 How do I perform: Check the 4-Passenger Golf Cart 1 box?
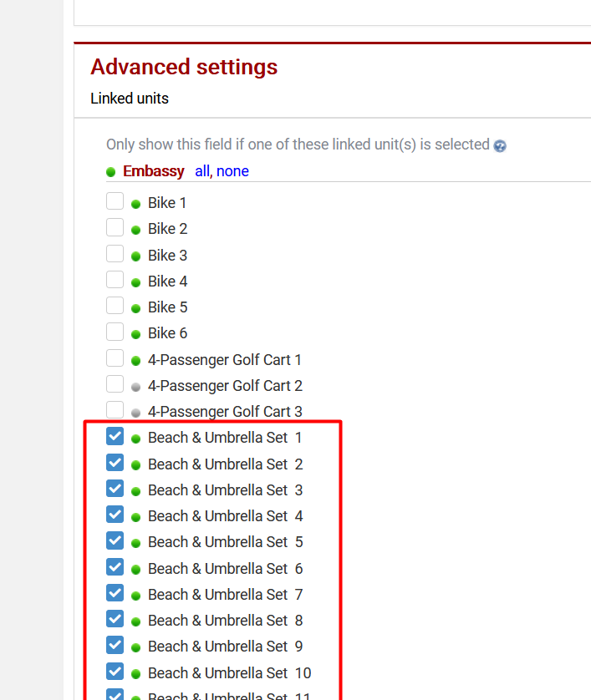pyautogui.click(x=115, y=358)
